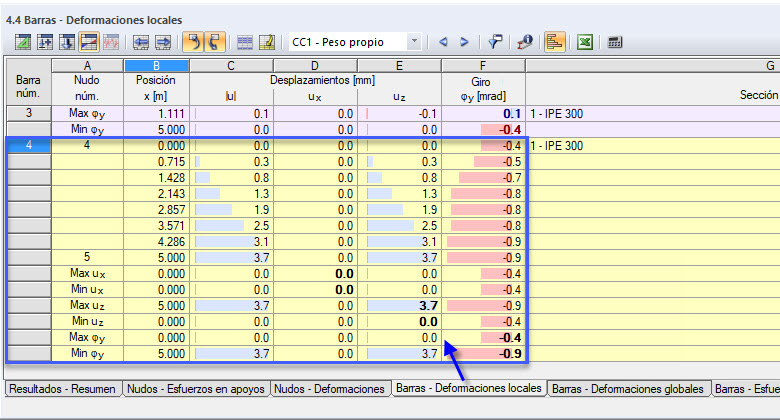Click '1 - IPE 300' section cell for Barra 3
The image size is (780, 420).
[x=653, y=114]
